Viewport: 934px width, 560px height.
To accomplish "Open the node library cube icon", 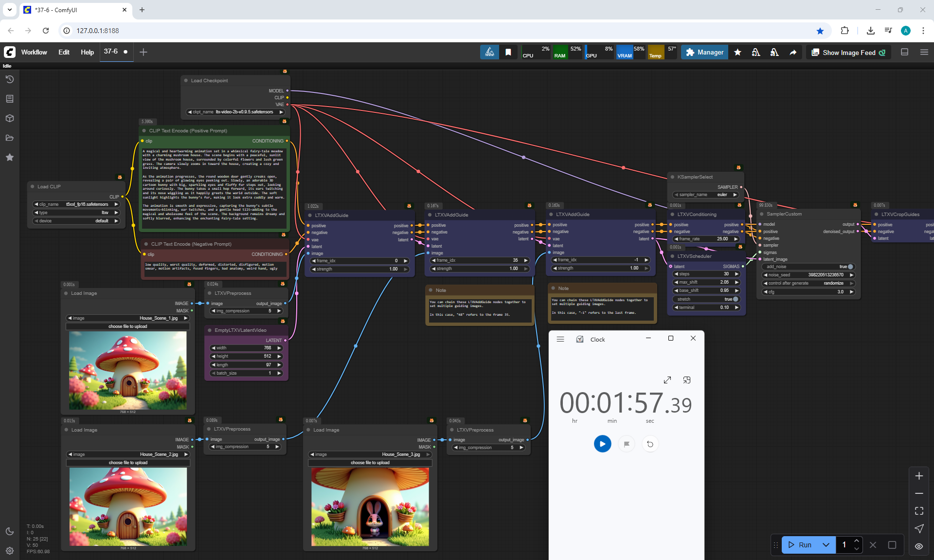I will pyautogui.click(x=9, y=118).
